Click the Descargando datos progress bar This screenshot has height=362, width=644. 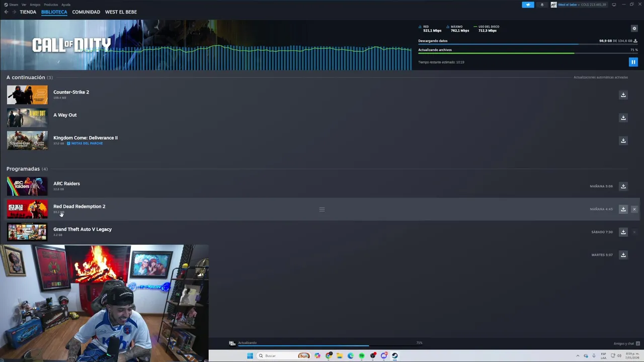pos(528,44)
